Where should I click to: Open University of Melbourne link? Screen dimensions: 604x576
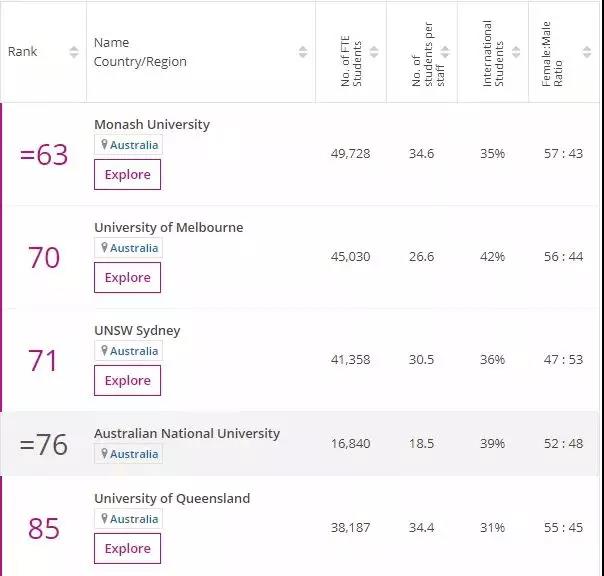point(168,227)
